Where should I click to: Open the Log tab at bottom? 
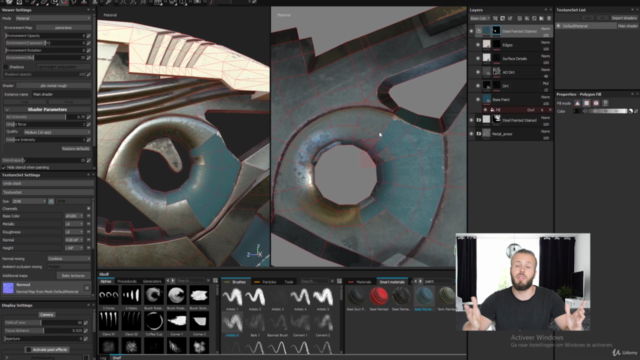(x=103, y=358)
